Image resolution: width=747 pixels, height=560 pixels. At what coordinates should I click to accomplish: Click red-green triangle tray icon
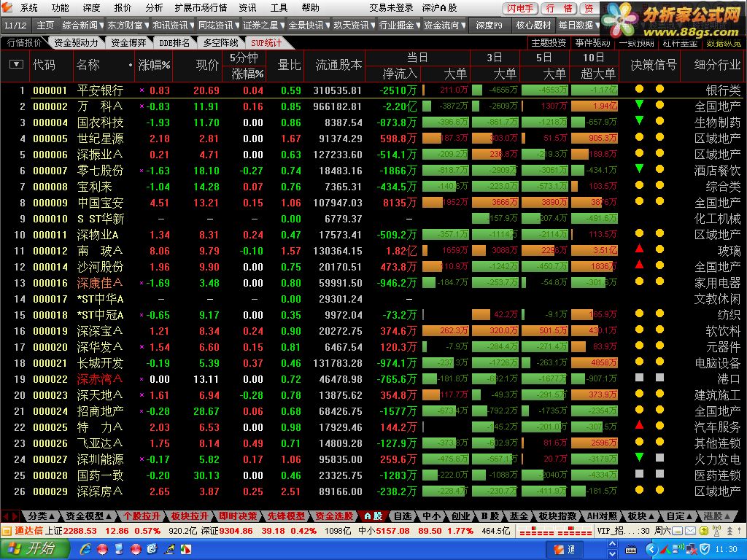pyautogui.click(x=664, y=550)
